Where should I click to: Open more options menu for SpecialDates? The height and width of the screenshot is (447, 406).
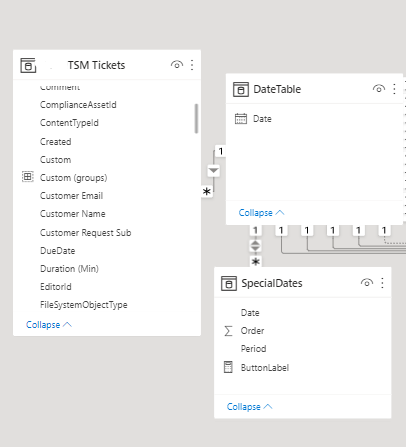(382, 283)
